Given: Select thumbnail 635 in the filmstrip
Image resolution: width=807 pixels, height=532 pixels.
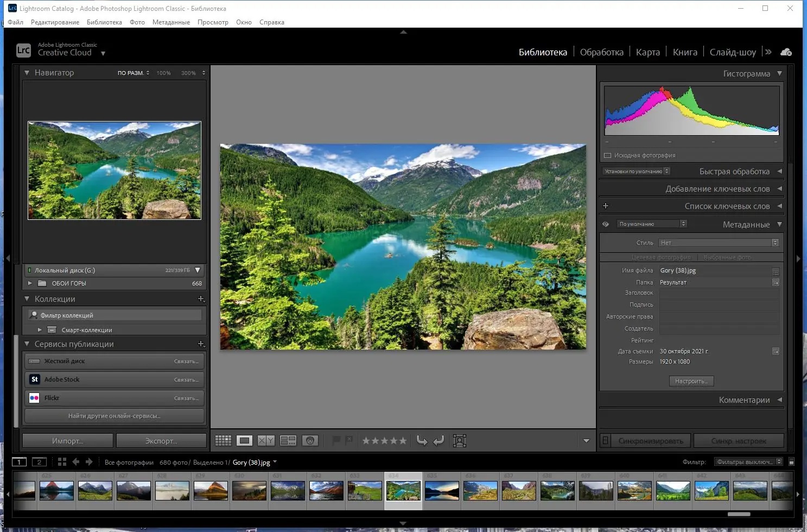Looking at the screenshot, I should click(441, 490).
